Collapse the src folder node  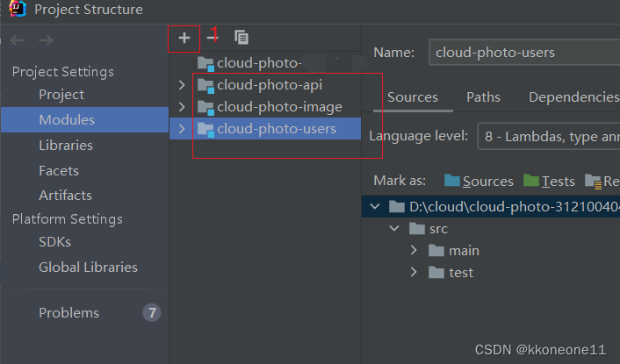394,228
